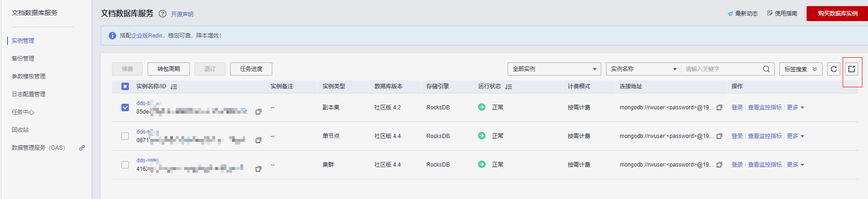The height and width of the screenshot is (199, 868).
Task: Open the 全部实例 filter dropdown
Action: tap(554, 69)
